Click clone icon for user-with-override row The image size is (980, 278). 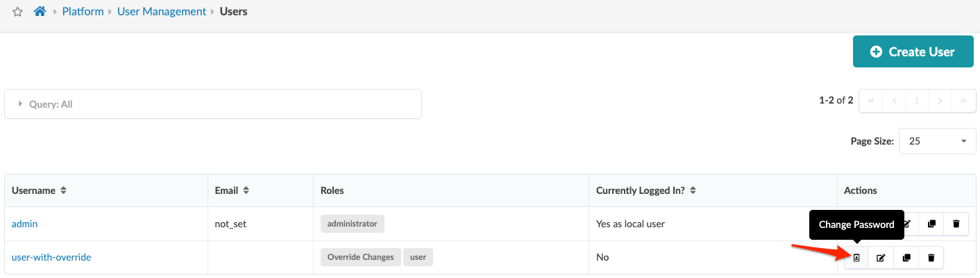906,258
